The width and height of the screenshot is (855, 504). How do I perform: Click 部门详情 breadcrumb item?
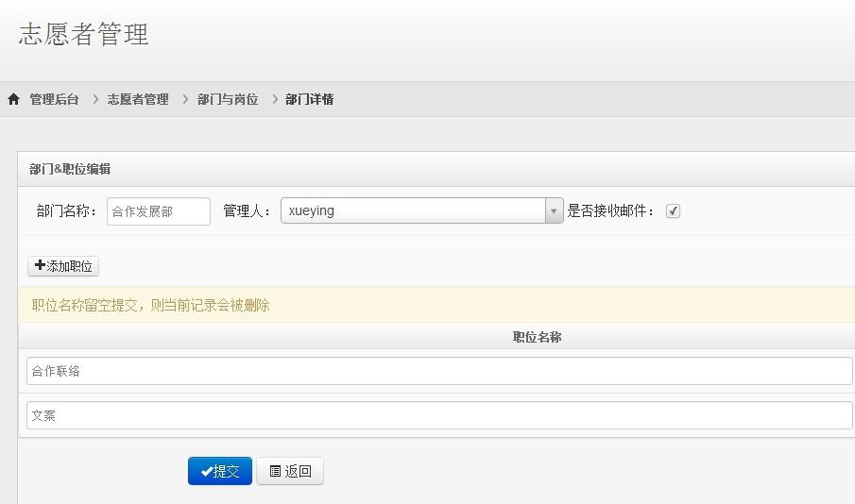(309, 99)
